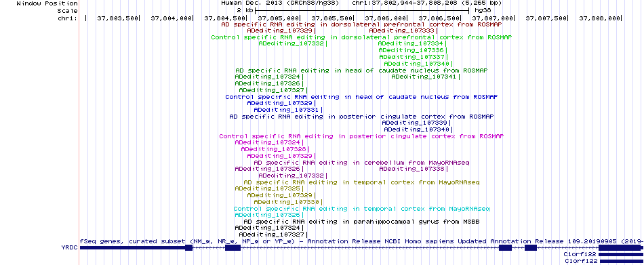Click the 2 kb scale bar
Image resolution: width=644 pixels, height=265 pixels.
coord(362,10)
